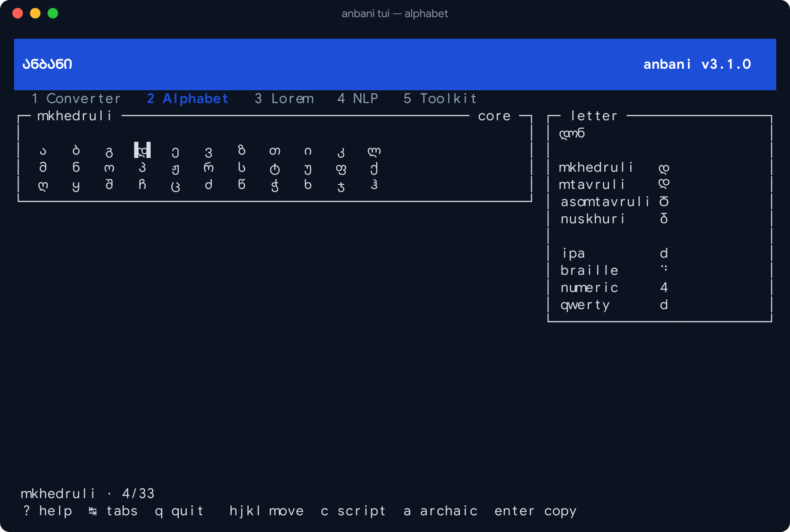Choose letter შ in the third row
Screen dimensions: 790x532
[109, 185]
